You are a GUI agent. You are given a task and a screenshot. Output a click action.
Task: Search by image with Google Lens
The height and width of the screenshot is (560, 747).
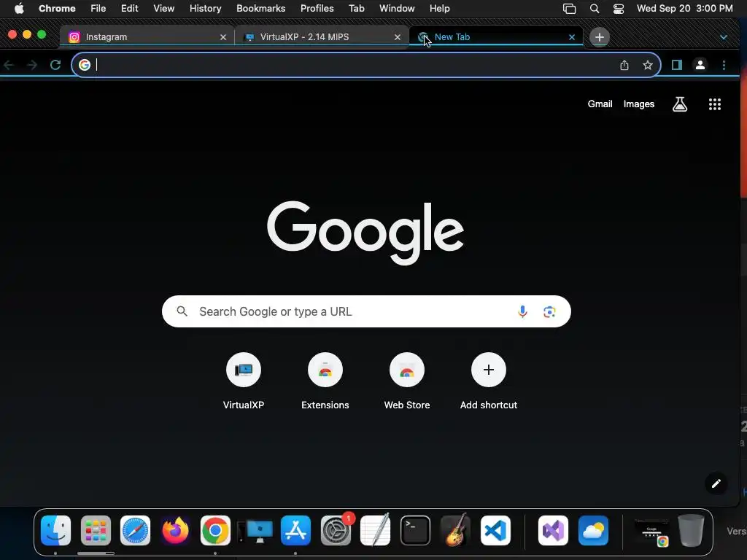[x=549, y=311]
